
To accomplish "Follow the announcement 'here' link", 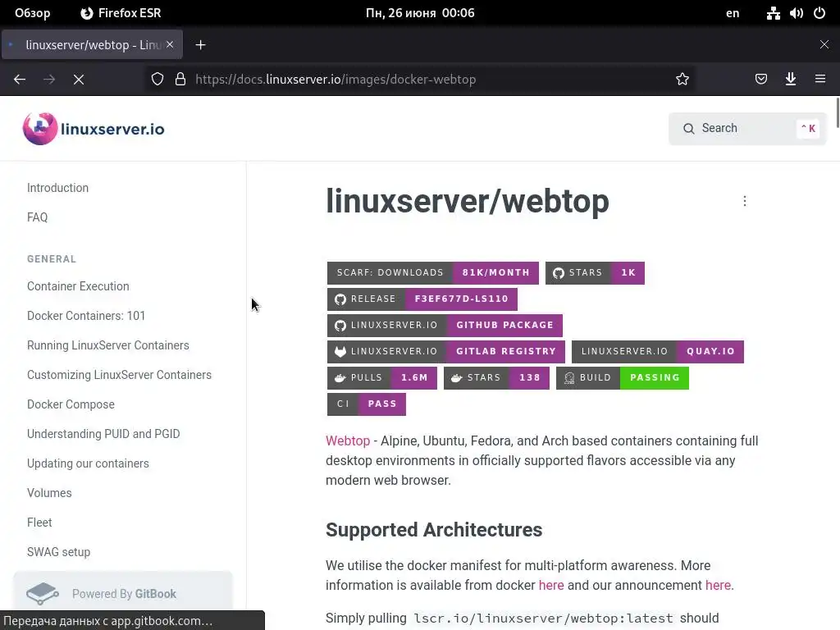I will pos(718,585).
